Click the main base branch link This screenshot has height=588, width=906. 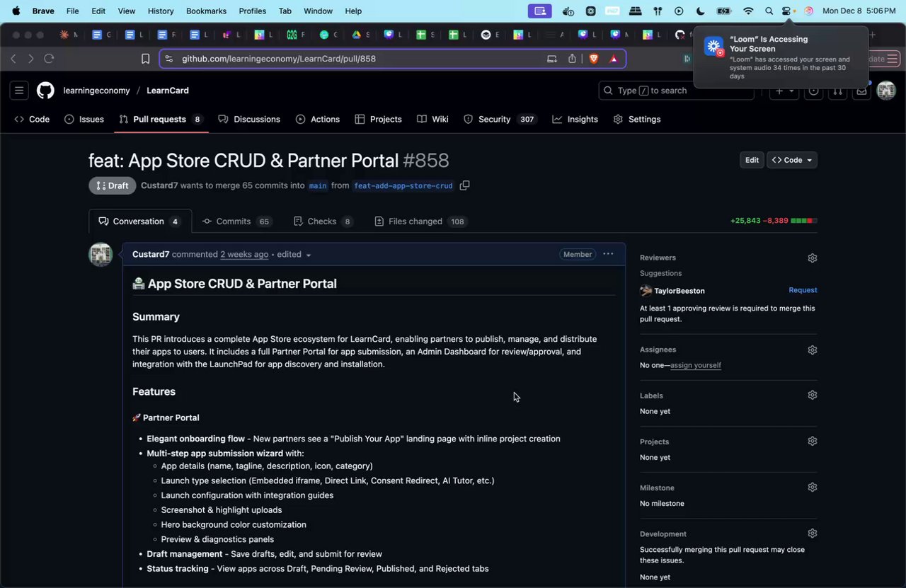coord(318,186)
